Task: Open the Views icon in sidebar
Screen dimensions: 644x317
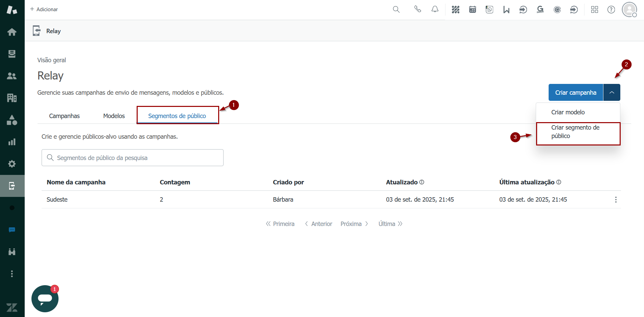Action: pos(12,54)
